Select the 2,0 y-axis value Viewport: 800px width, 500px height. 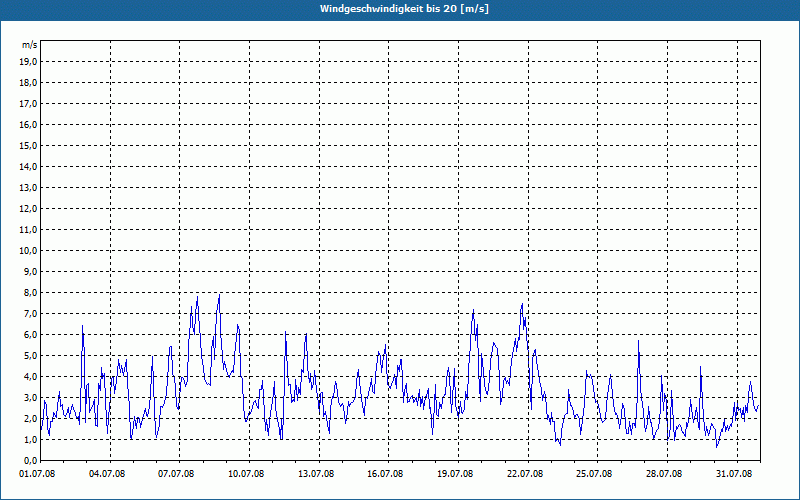point(31,418)
